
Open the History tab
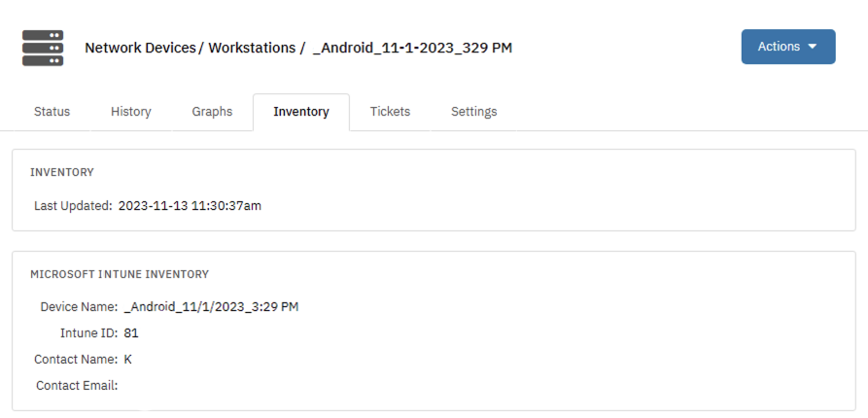tap(130, 112)
